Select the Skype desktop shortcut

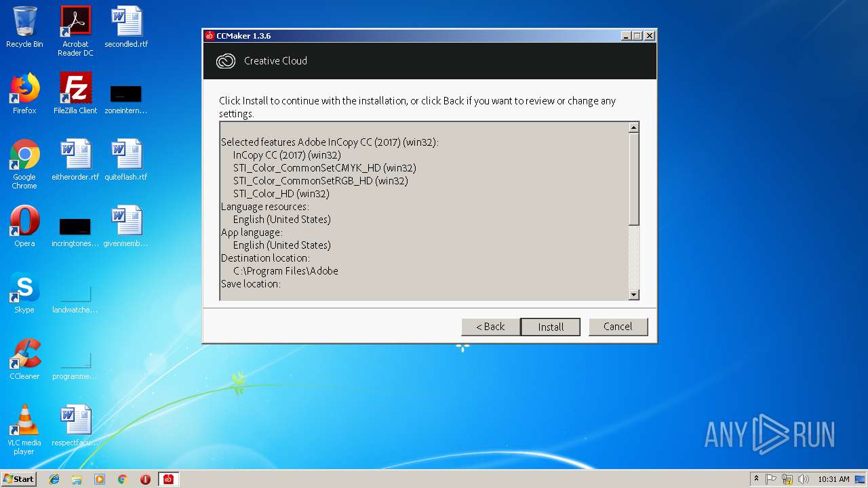(x=24, y=293)
